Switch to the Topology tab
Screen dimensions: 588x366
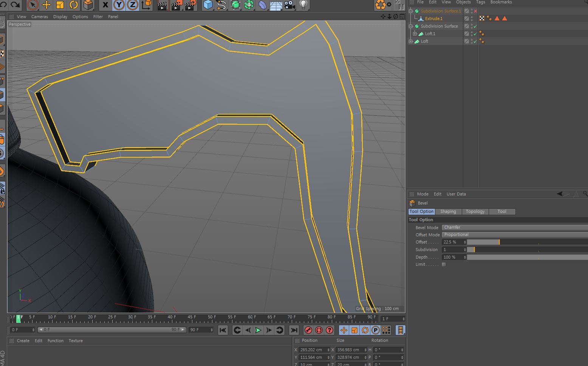click(475, 211)
